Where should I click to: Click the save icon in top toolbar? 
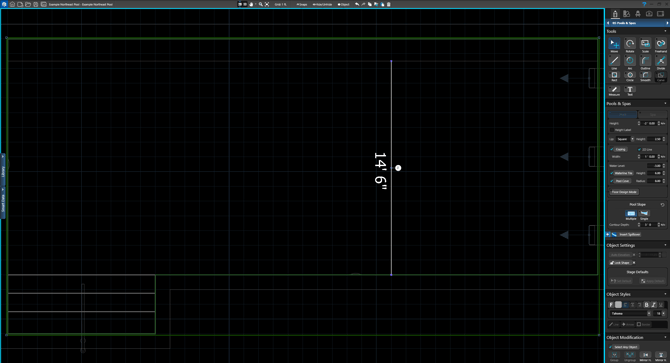pyautogui.click(x=35, y=4)
